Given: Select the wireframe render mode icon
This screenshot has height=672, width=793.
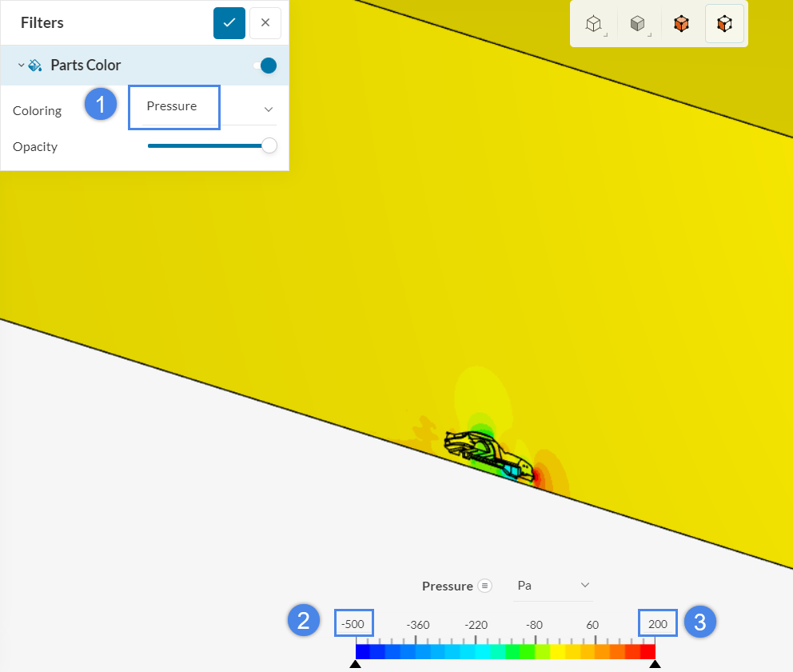Looking at the screenshot, I should point(593,24).
